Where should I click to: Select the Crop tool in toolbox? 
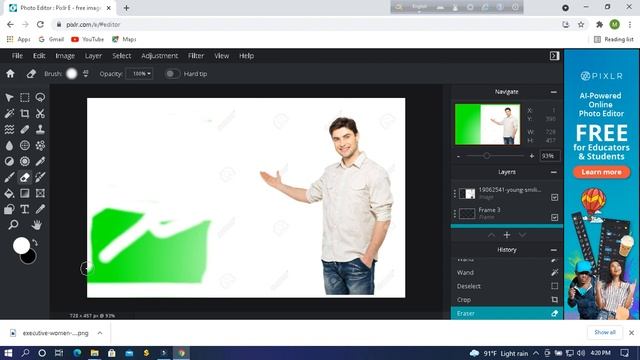coord(25,113)
